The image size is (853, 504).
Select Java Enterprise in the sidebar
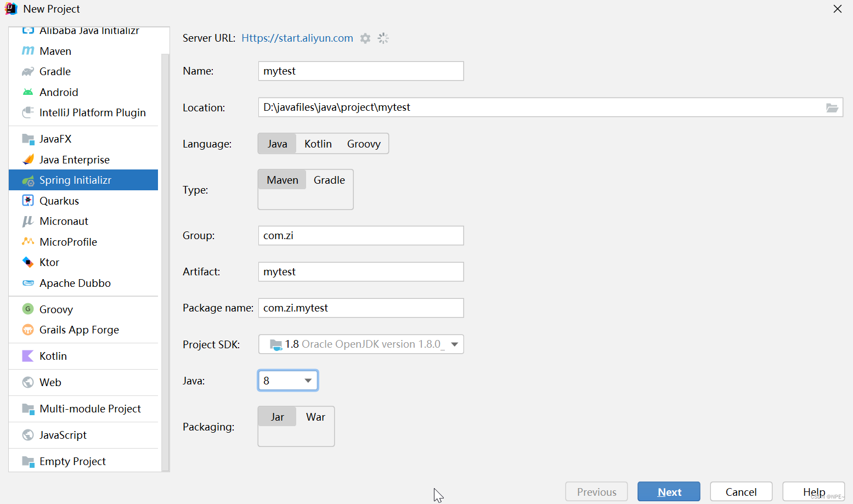[x=83, y=160]
